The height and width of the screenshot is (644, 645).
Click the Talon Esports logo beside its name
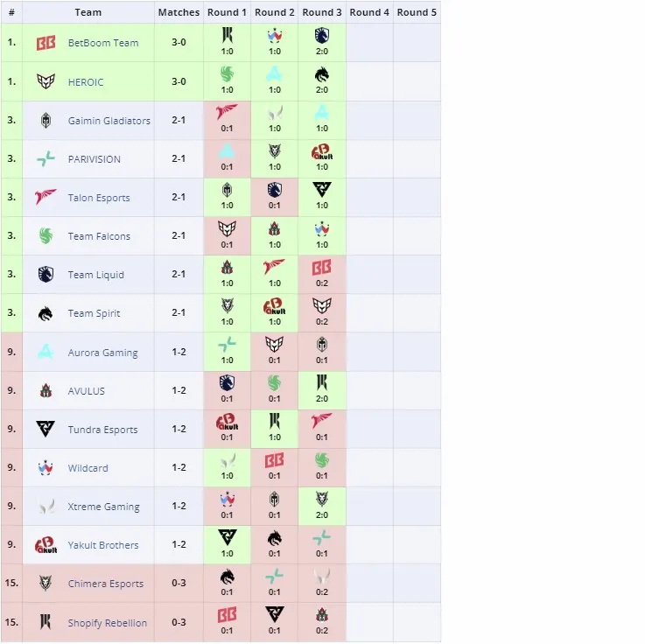click(46, 197)
